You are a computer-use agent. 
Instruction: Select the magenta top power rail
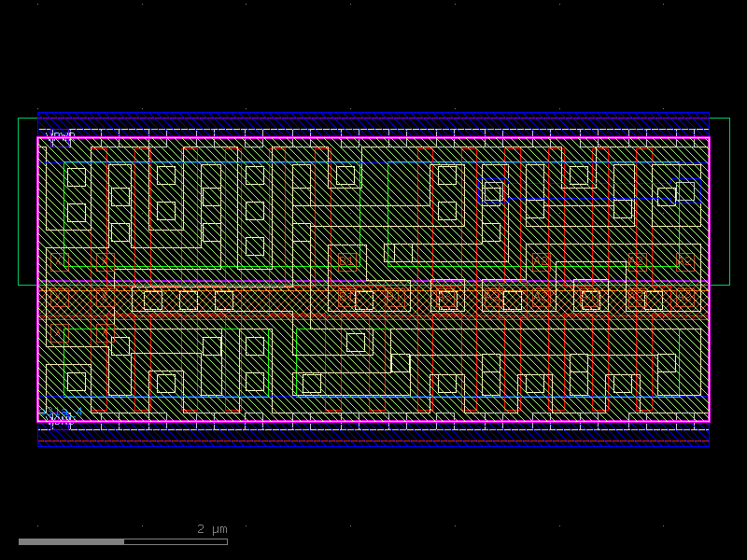[373, 138]
